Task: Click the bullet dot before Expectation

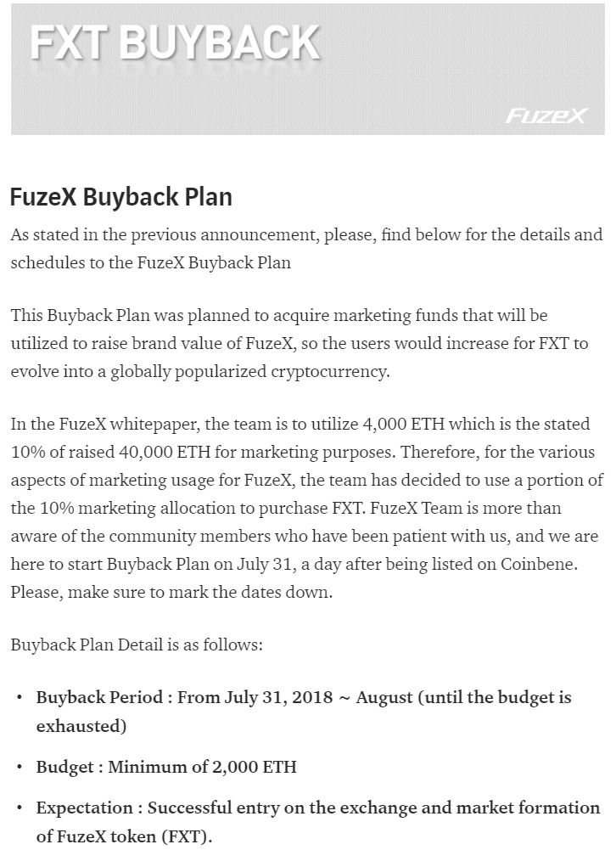Action: coord(20,808)
